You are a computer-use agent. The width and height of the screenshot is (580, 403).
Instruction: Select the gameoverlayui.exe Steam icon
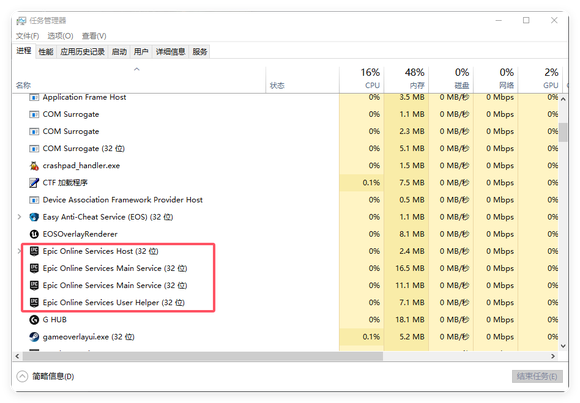[34, 337]
